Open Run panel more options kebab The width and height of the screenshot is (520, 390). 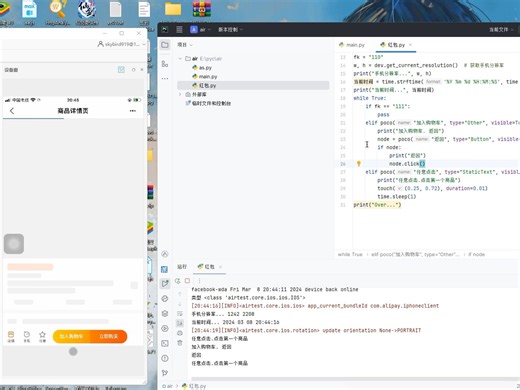[x=199, y=281]
